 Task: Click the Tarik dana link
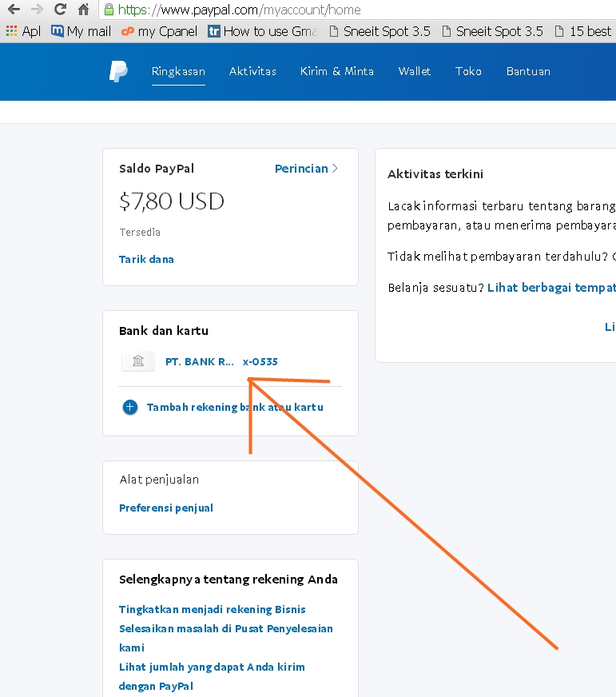pyautogui.click(x=146, y=259)
